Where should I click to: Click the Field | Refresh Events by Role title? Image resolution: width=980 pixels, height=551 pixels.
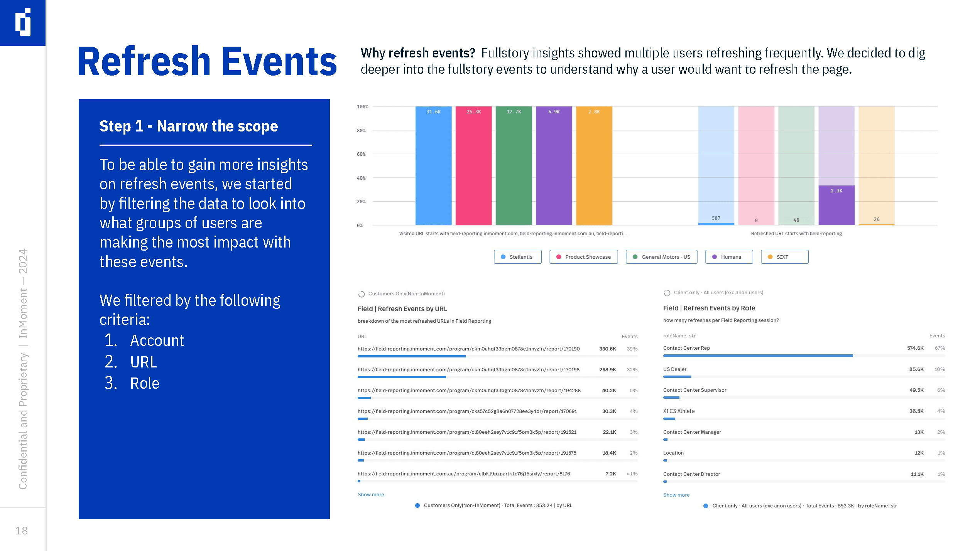tap(709, 308)
